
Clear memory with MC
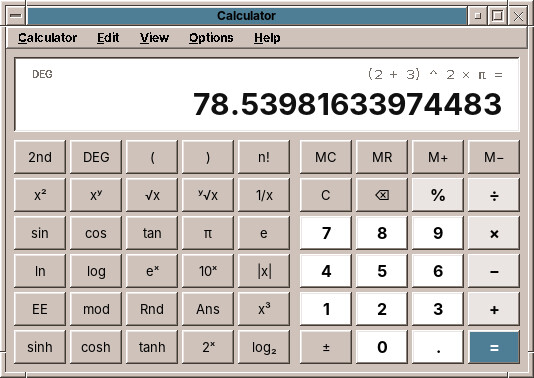click(326, 157)
